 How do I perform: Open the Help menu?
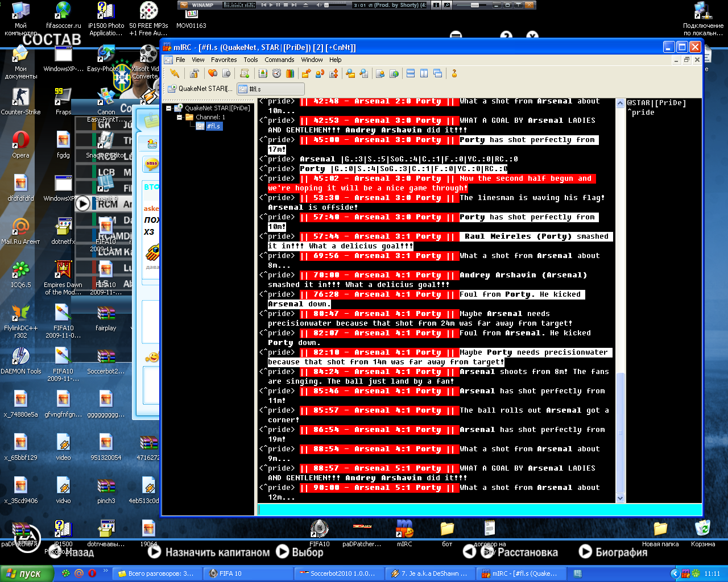[336, 60]
